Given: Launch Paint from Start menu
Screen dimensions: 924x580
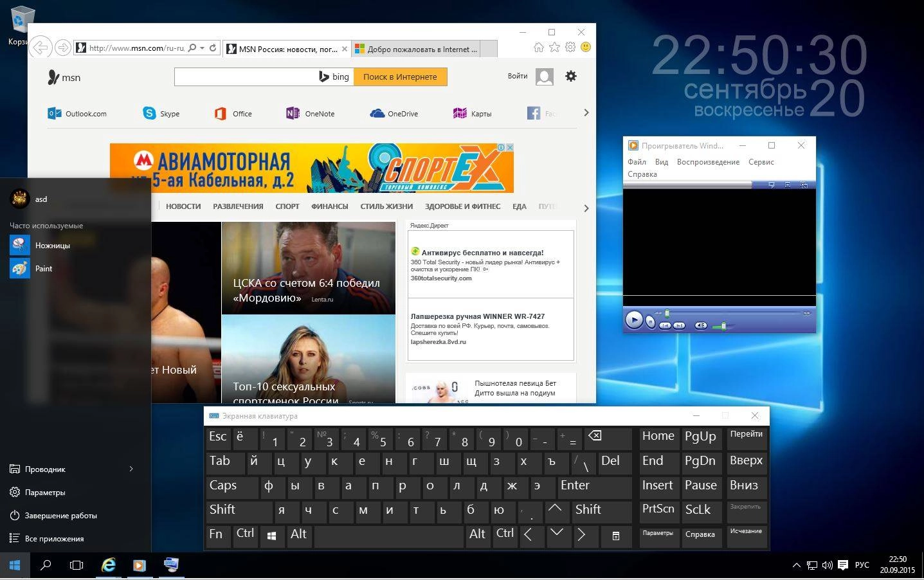Looking at the screenshot, I should [31, 268].
